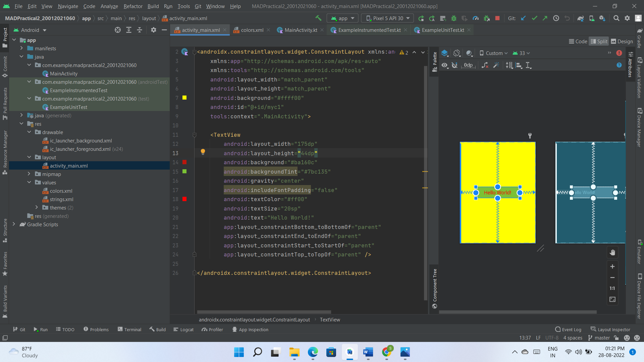Switch to the colors.xml tab
Image resolution: width=644 pixels, height=362 pixels.
(x=252, y=30)
